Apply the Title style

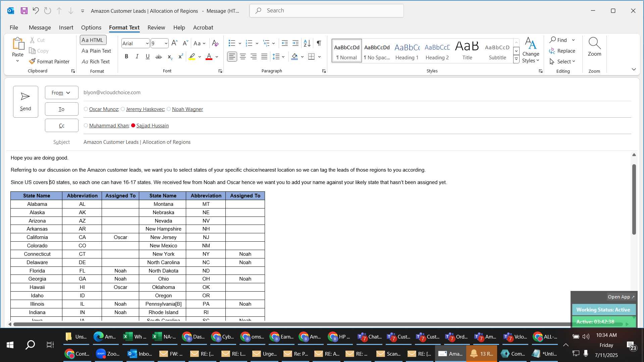pyautogui.click(x=467, y=51)
